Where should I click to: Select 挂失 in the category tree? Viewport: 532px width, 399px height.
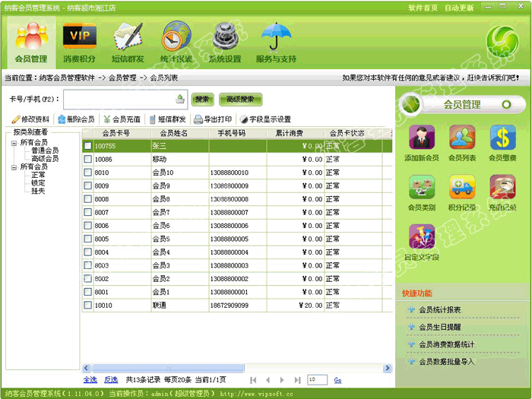click(38, 191)
